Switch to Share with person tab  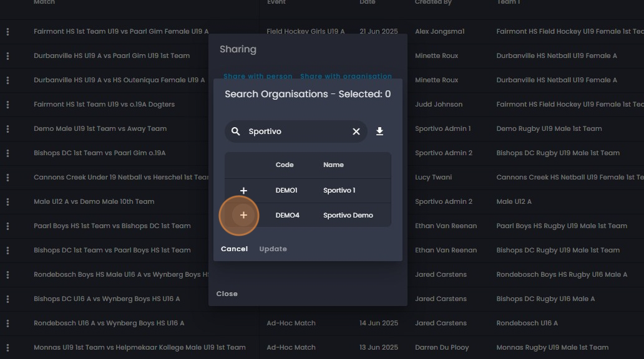[258, 76]
